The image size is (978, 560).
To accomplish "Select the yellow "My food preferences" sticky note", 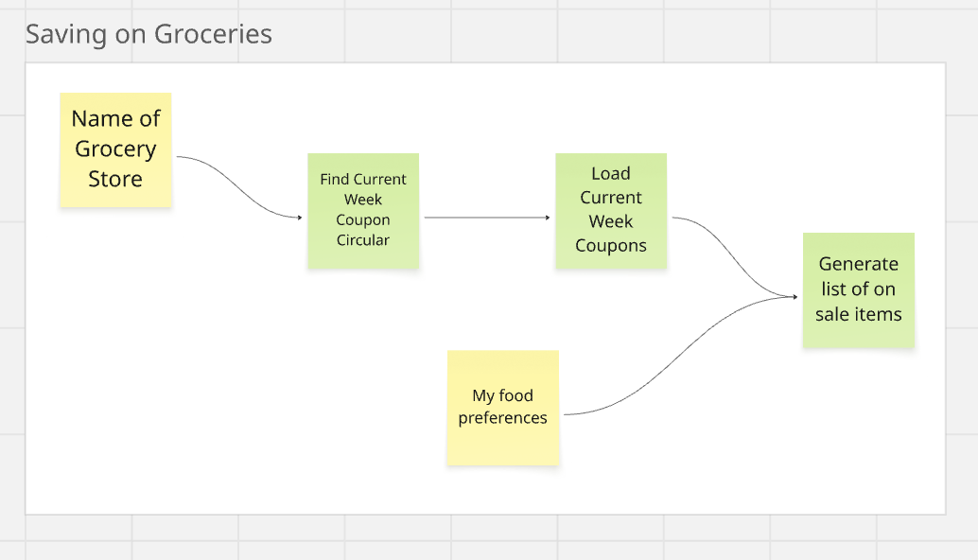I will 502,407.
